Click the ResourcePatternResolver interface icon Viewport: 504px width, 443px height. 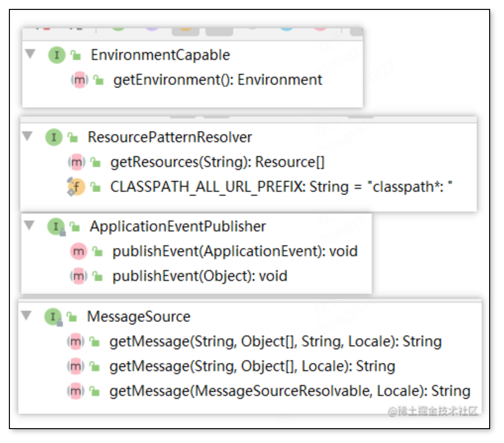(54, 137)
